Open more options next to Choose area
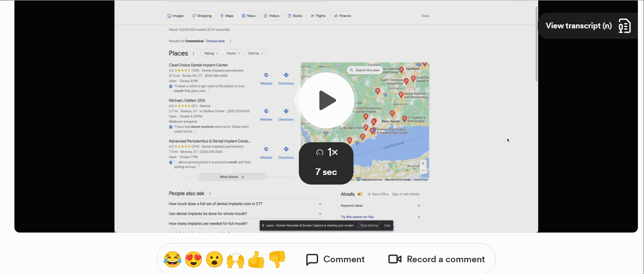 [x=230, y=41]
